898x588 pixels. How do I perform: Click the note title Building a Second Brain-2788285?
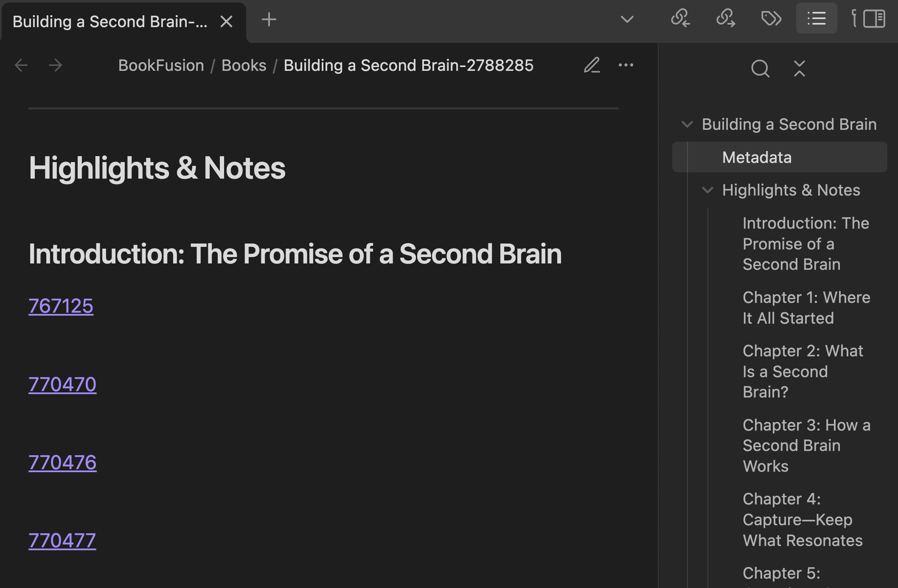(408, 65)
